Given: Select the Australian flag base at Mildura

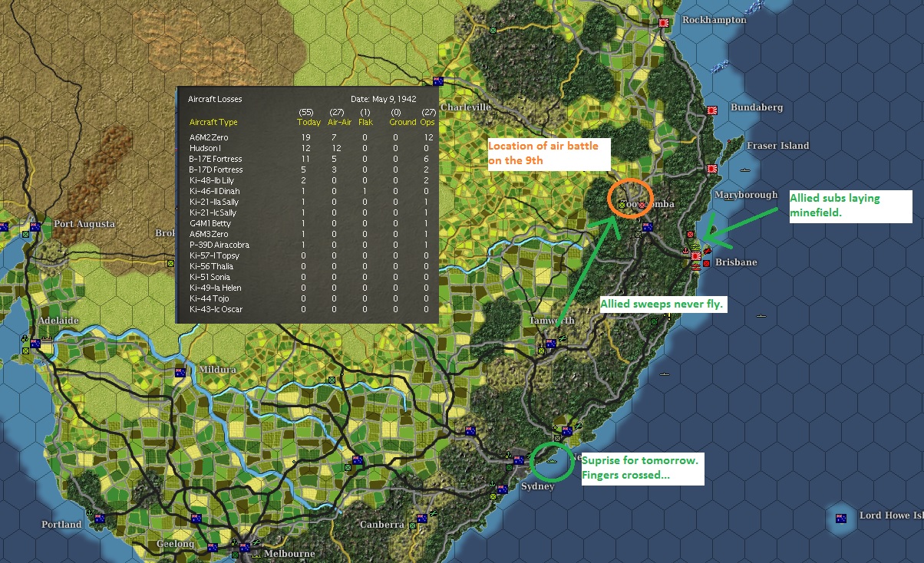Looking at the screenshot, I should [x=180, y=373].
